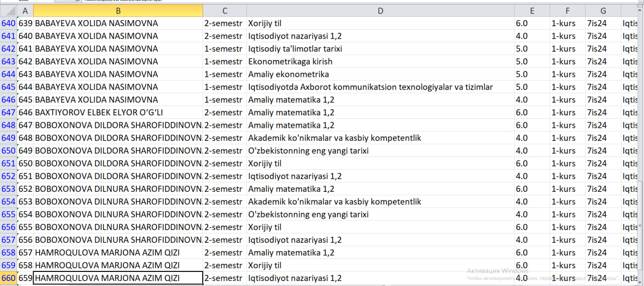This screenshot has width=644, height=286.
Task: Select row header 647
Action: pyautogui.click(x=8, y=112)
